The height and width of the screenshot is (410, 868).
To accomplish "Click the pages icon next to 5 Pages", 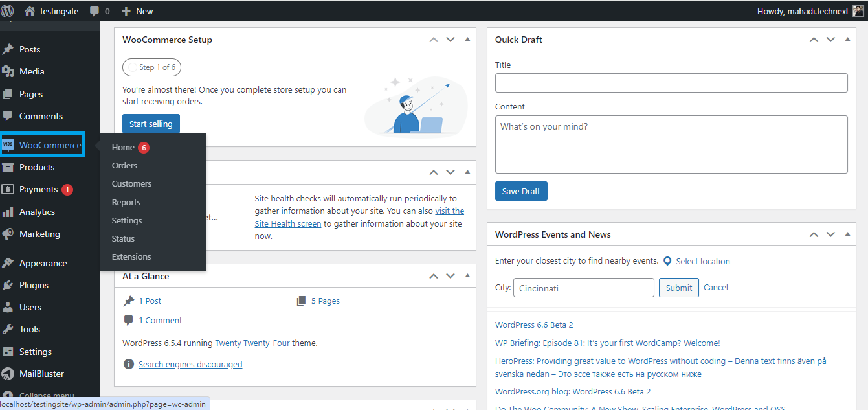I will coord(301,301).
